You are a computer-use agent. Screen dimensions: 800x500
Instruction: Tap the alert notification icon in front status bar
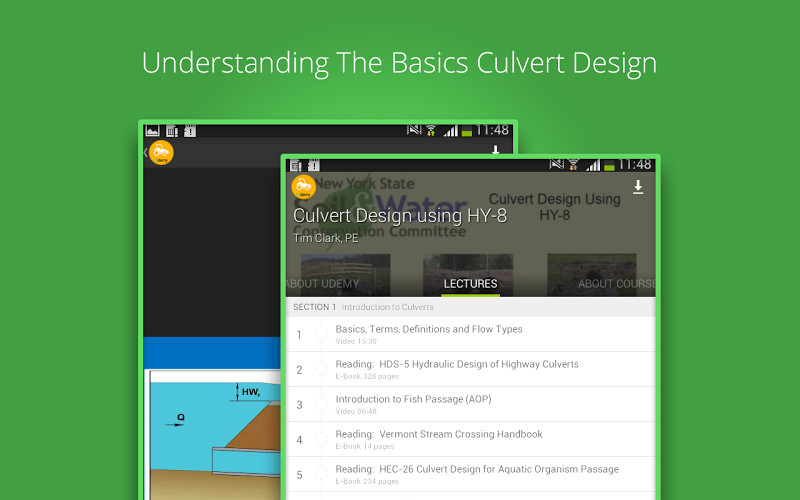313,165
